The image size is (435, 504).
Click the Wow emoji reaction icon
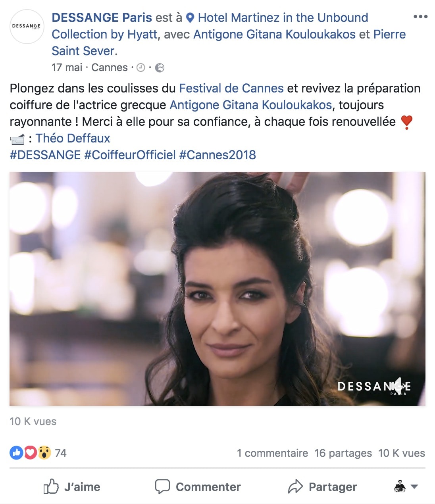[x=44, y=453]
